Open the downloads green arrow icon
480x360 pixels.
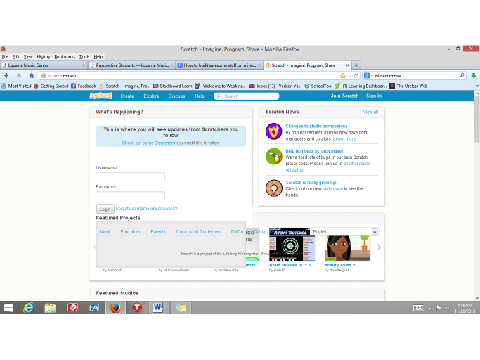tap(473, 76)
